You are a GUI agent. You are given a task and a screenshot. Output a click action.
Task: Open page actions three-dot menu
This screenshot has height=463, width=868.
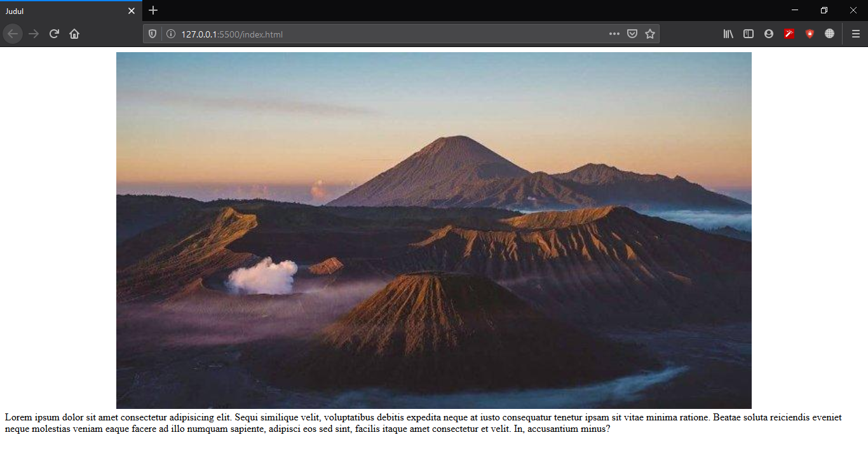[614, 34]
